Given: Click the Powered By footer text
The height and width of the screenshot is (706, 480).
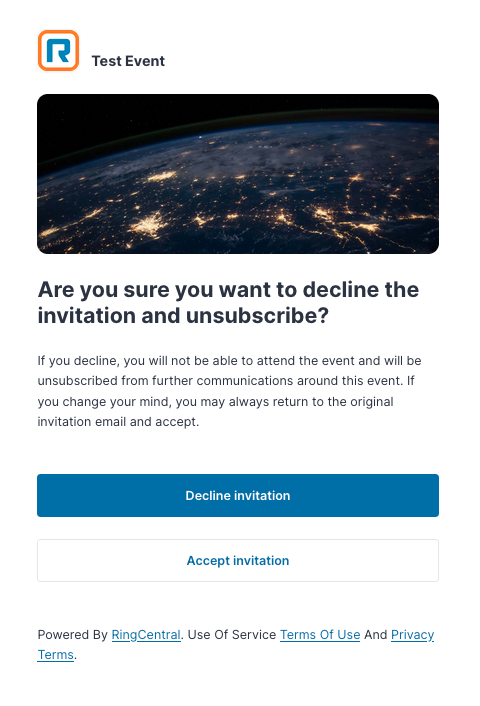Looking at the screenshot, I should [72, 634].
